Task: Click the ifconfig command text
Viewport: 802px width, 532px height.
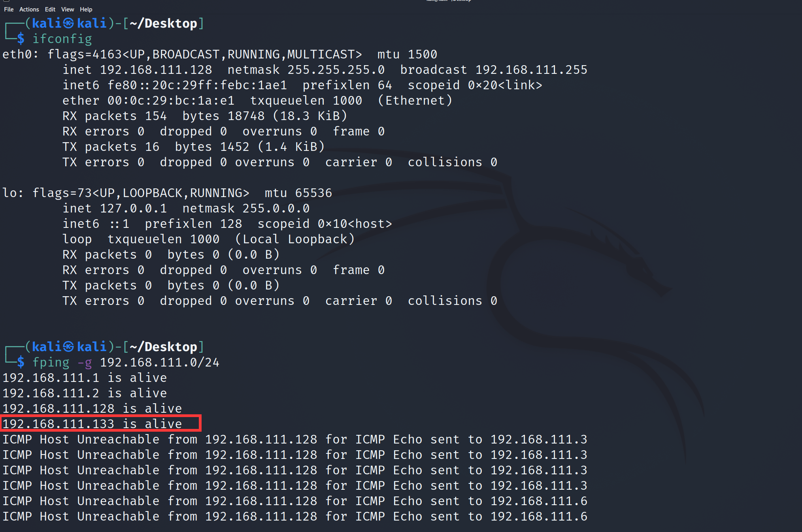Action: [x=62, y=39]
